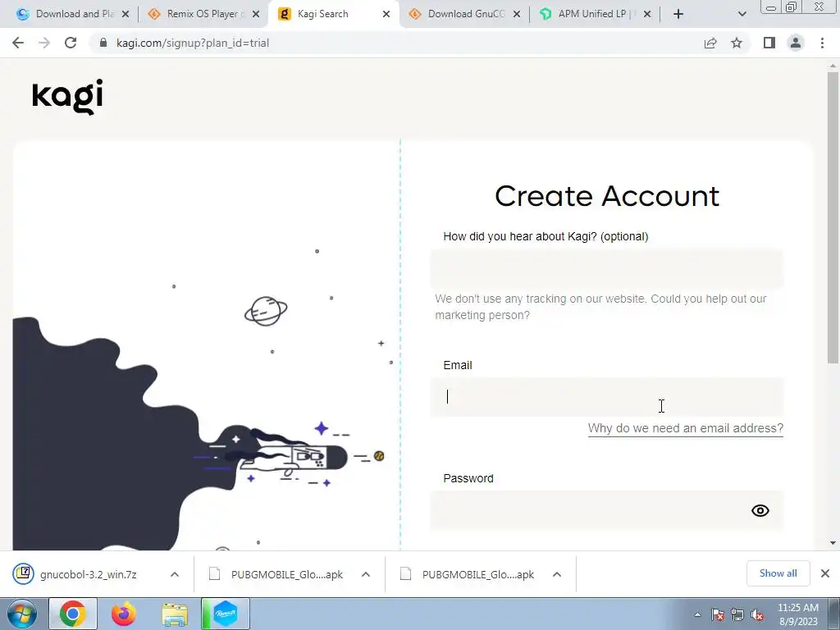Go back to the previous page

point(18,43)
